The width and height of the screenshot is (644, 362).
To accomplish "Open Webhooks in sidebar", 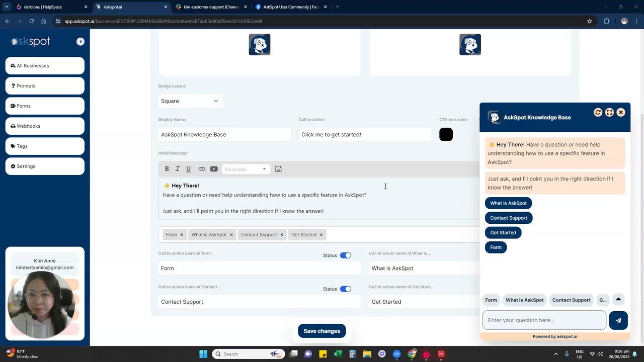I will pos(45,126).
